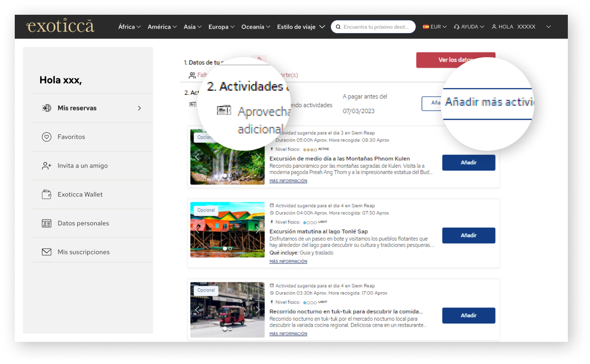Click the tuk-tuk tour thumbnail

click(227, 310)
